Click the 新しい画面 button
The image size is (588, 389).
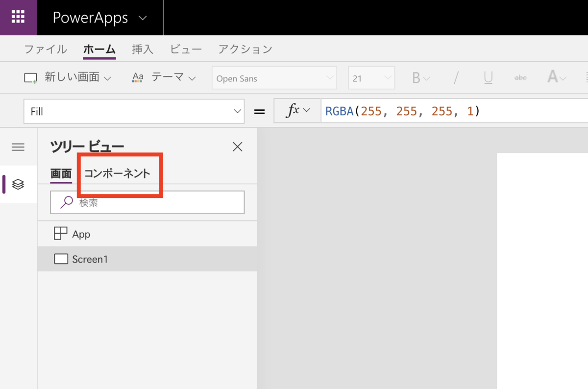click(x=68, y=77)
